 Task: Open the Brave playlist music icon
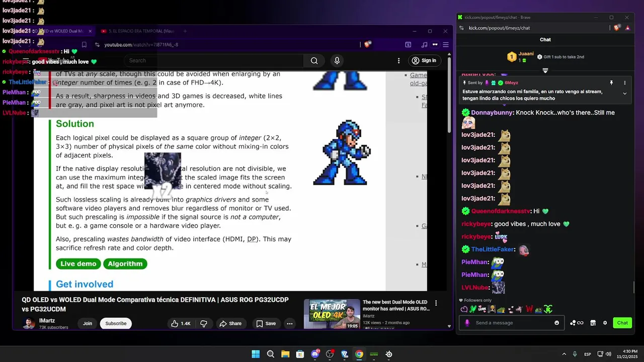pyautogui.click(x=424, y=45)
